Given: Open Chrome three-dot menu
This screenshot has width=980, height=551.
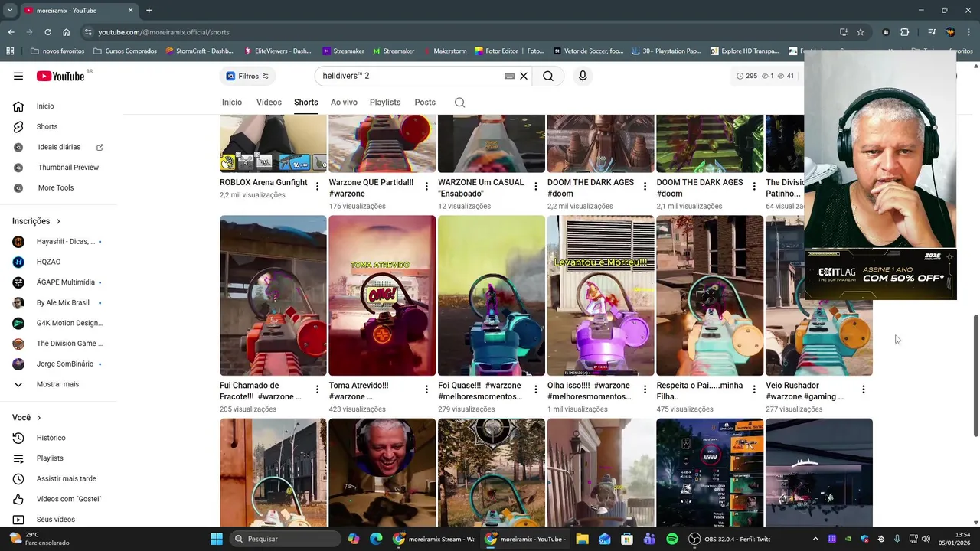Looking at the screenshot, I should click(969, 32).
